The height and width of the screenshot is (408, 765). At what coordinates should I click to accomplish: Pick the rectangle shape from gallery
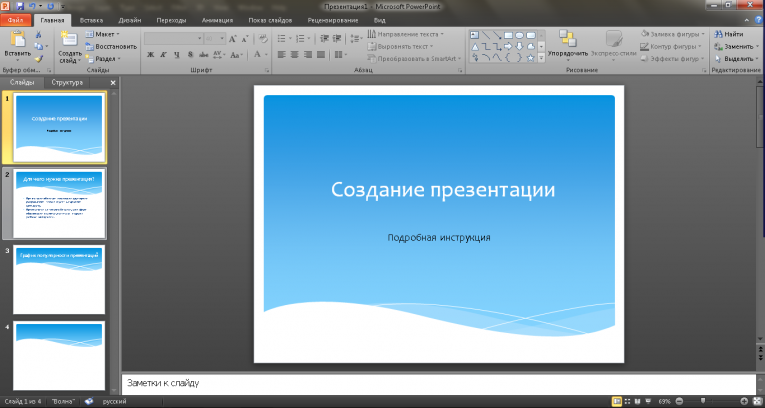point(508,35)
